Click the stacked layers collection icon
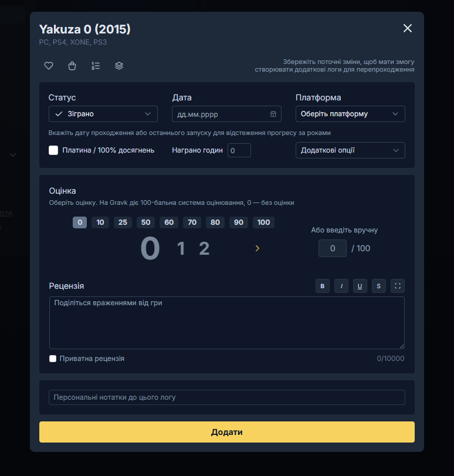 coord(119,66)
